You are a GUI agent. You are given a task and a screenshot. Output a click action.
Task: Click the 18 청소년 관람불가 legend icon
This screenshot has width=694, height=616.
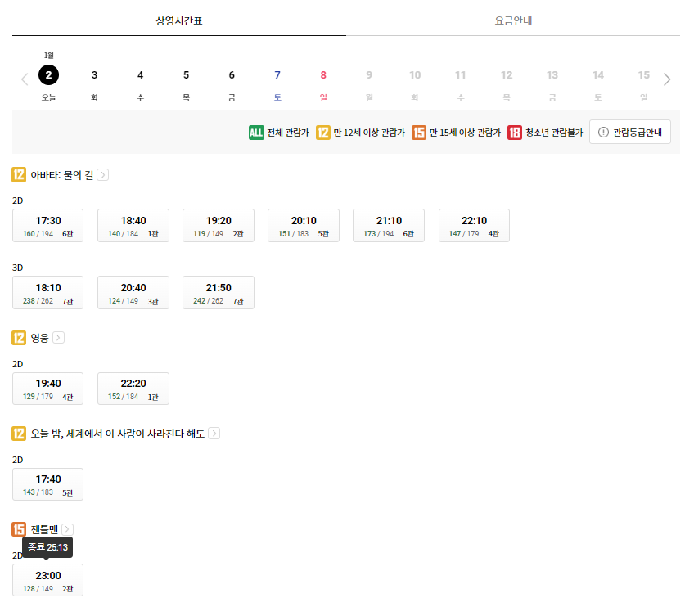click(x=515, y=133)
